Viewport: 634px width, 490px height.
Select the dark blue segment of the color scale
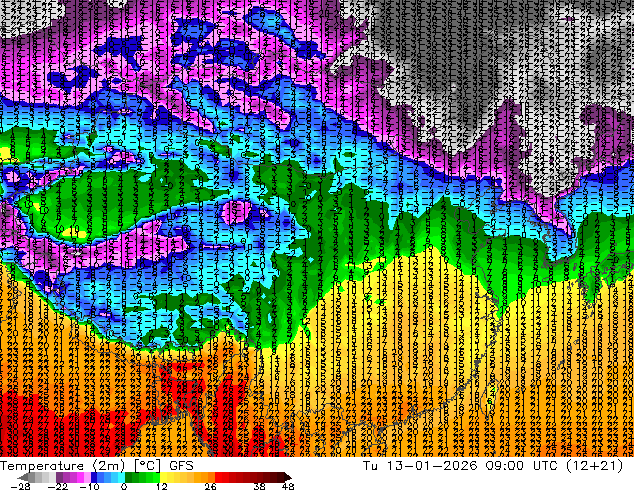coord(94,477)
